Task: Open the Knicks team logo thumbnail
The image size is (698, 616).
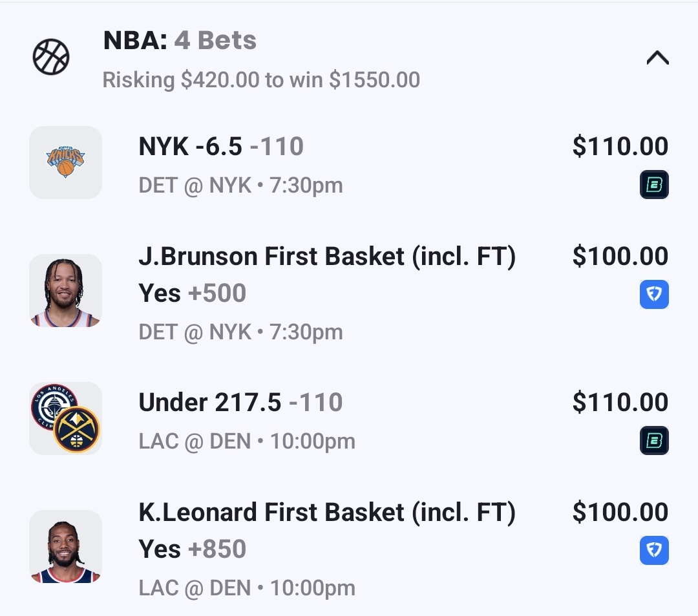Action: 65,162
